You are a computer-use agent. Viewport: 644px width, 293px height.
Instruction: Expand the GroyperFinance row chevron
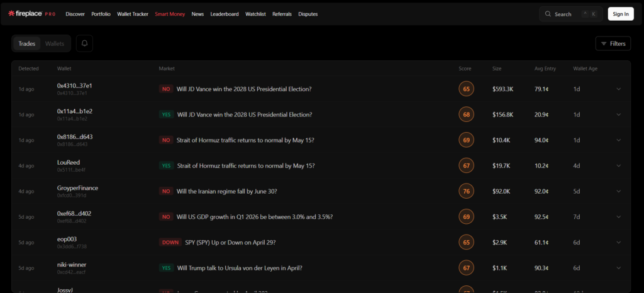click(x=619, y=191)
